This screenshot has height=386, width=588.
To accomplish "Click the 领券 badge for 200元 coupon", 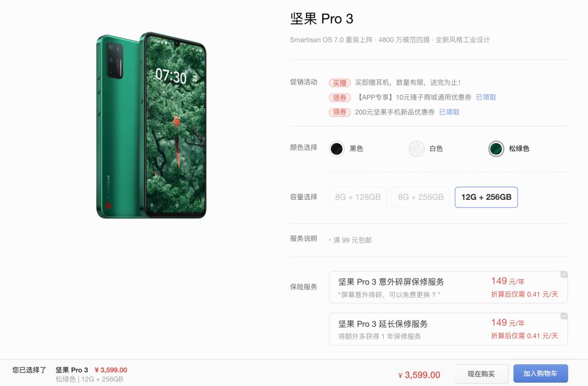I will [340, 112].
